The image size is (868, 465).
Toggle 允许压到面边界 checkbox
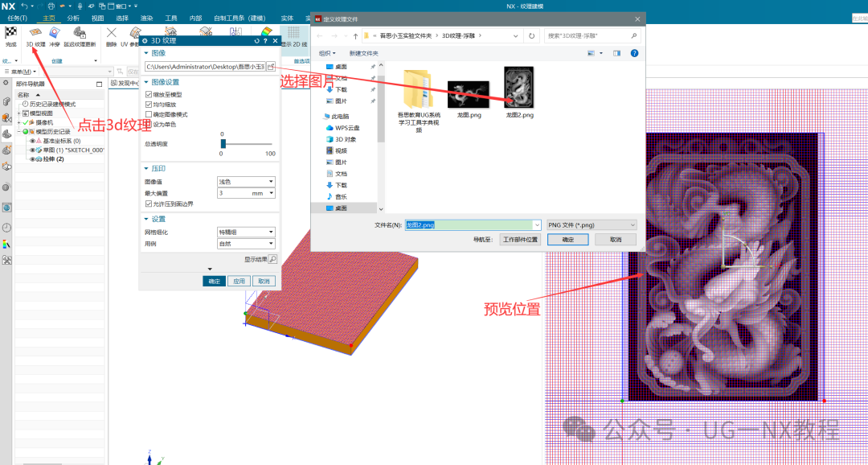[x=149, y=204]
